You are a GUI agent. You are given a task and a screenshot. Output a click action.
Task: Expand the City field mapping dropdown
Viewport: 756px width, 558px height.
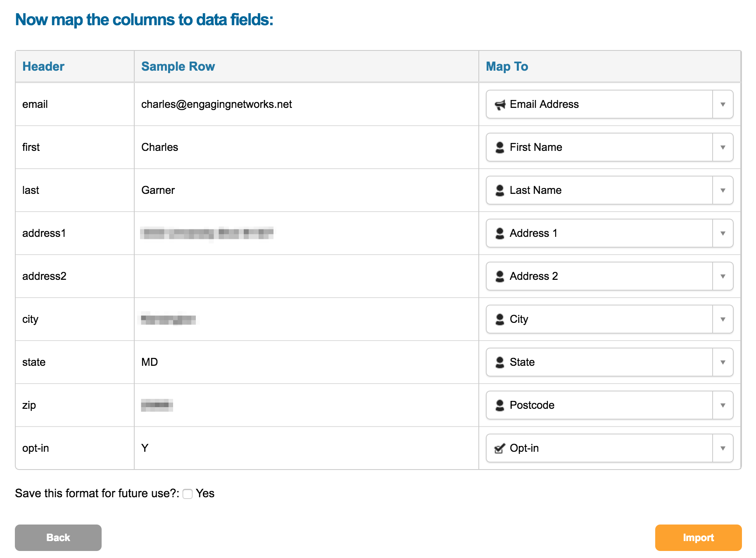click(723, 319)
